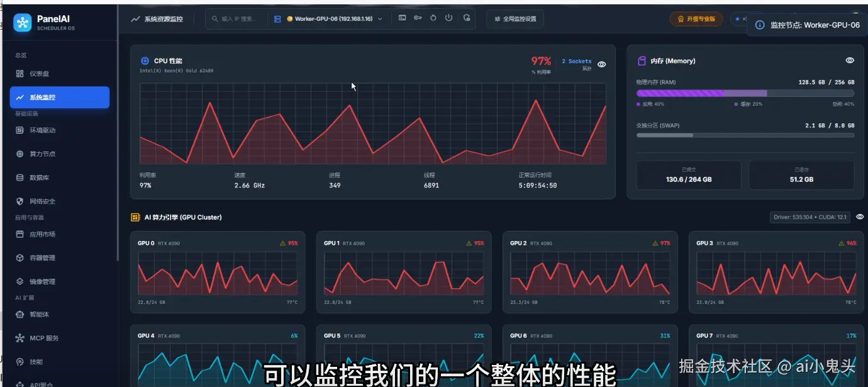Screen dimensions: 868x387
Task: Click the power off icon
Action: (448, 18)
